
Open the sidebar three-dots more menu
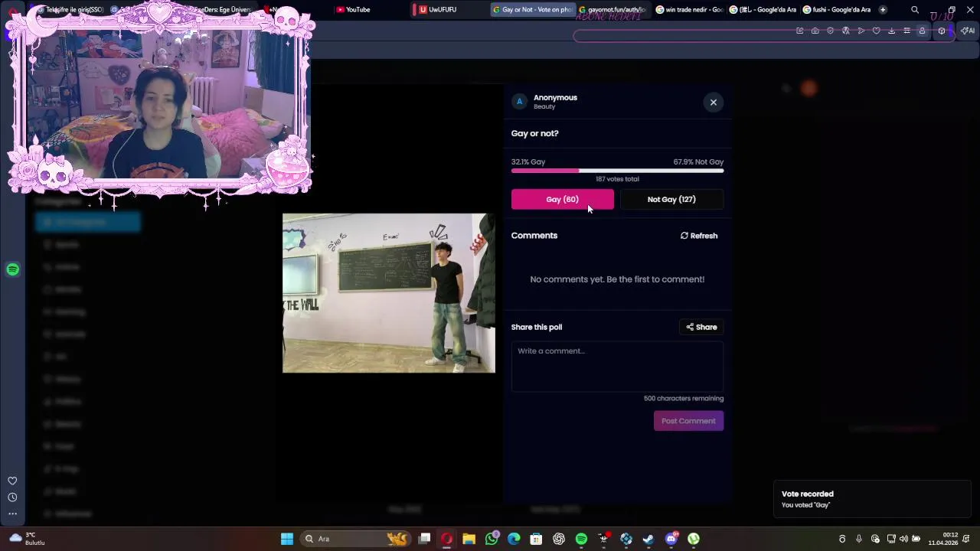[x=12, y=514]
